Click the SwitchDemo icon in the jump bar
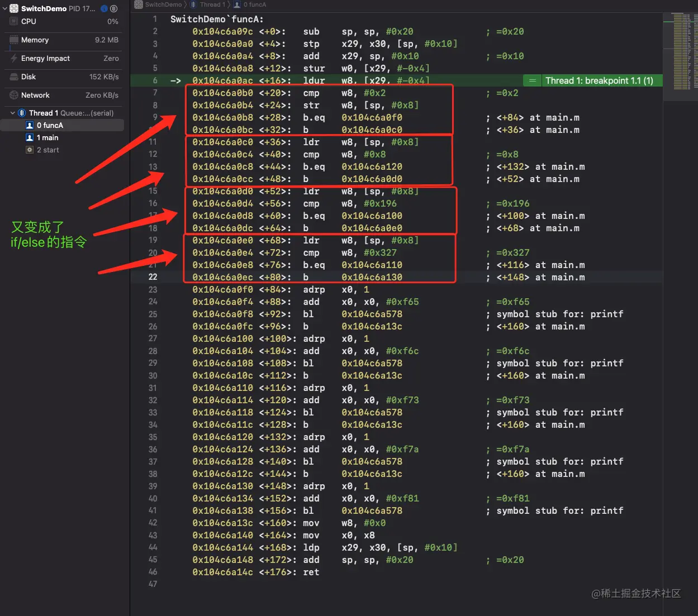Viewport: 698px width, 616px height. [x=139, y=4]
